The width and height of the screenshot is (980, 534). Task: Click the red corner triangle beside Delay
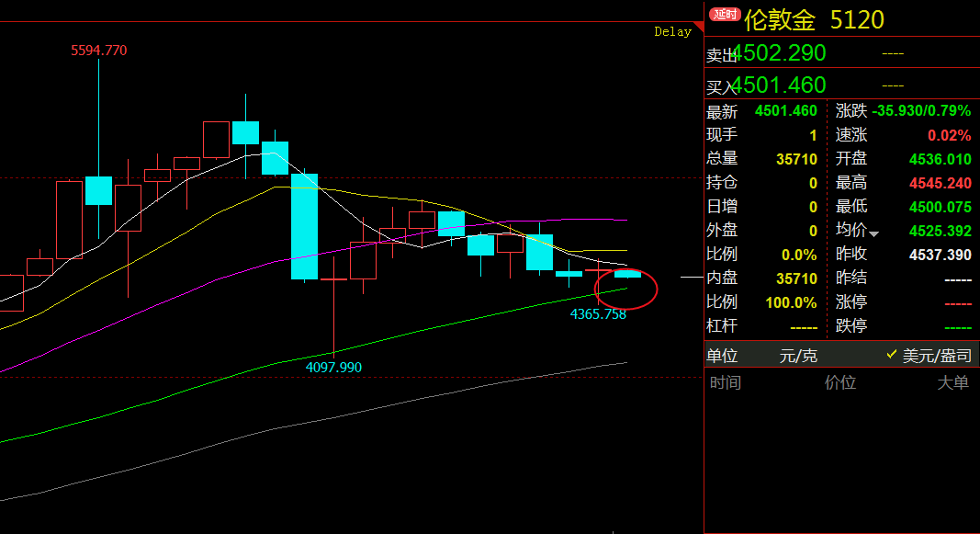(x=699, y=27)
